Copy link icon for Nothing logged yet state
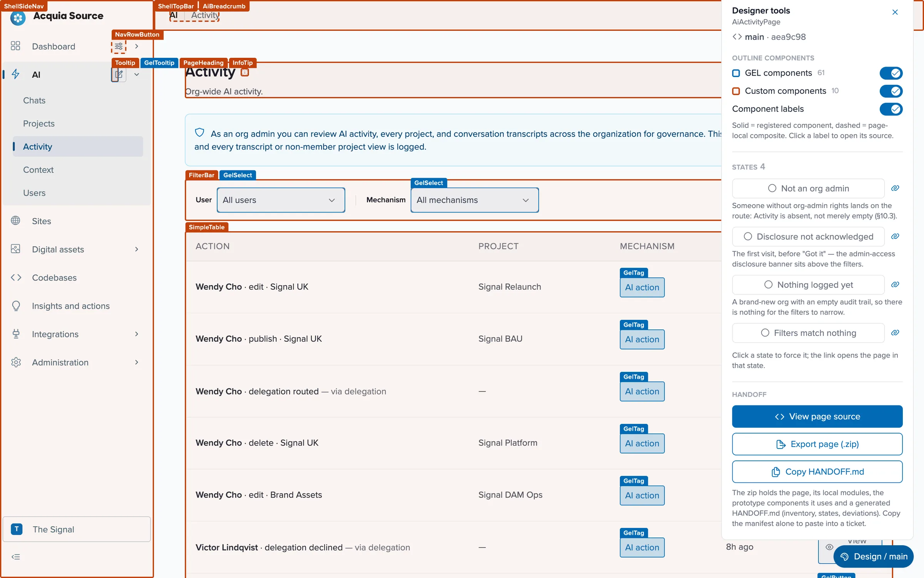This screenshot has width=924, height=578. [895, 284]
